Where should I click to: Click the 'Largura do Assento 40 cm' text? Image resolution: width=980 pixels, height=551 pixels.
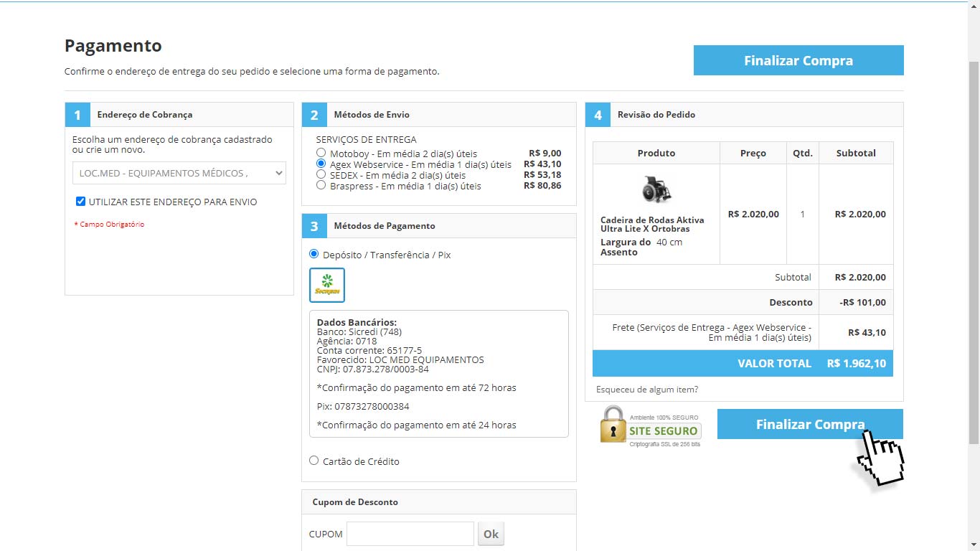[x=641, y=247]
